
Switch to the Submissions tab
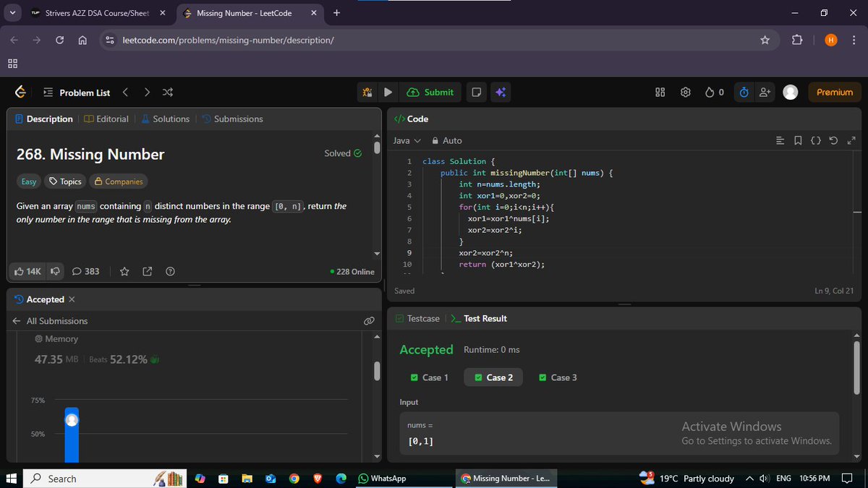(232, 119)
